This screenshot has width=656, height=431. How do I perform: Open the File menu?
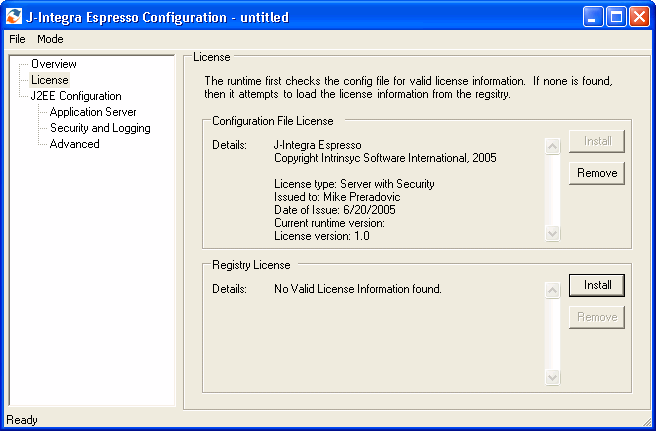17,39
